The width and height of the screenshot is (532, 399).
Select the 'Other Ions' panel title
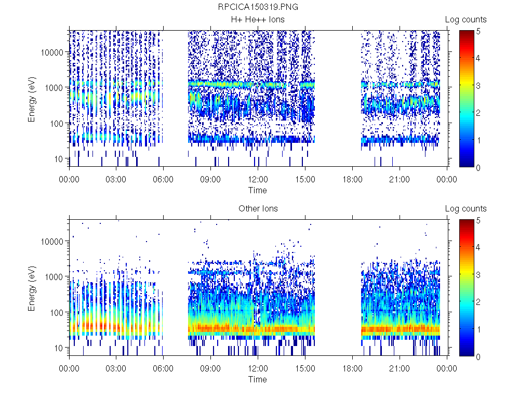click(x=258, y=209)
